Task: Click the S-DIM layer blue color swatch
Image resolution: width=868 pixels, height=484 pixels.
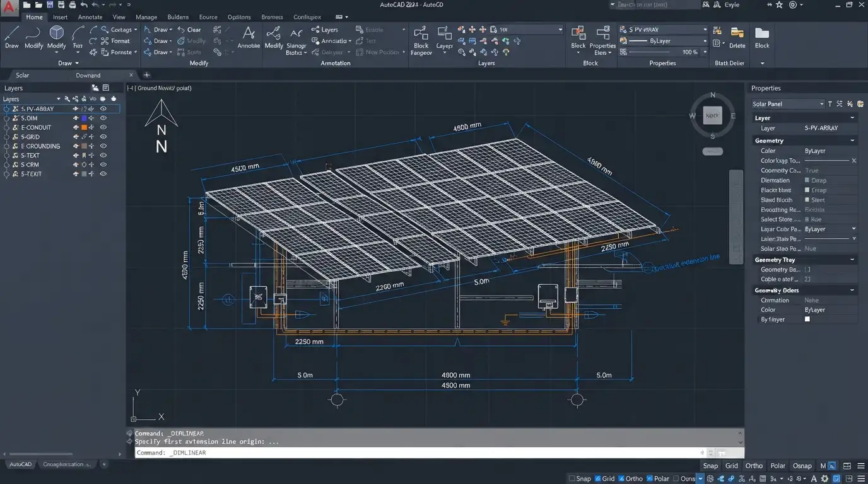Action: pyautogui.click(x=84, y=118)
